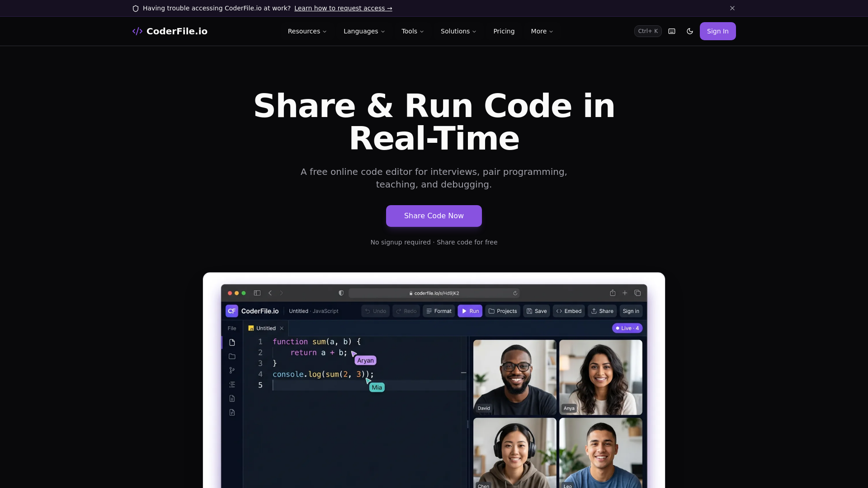
Task: Click the File label in sidebar
Action: pos(232,328)
